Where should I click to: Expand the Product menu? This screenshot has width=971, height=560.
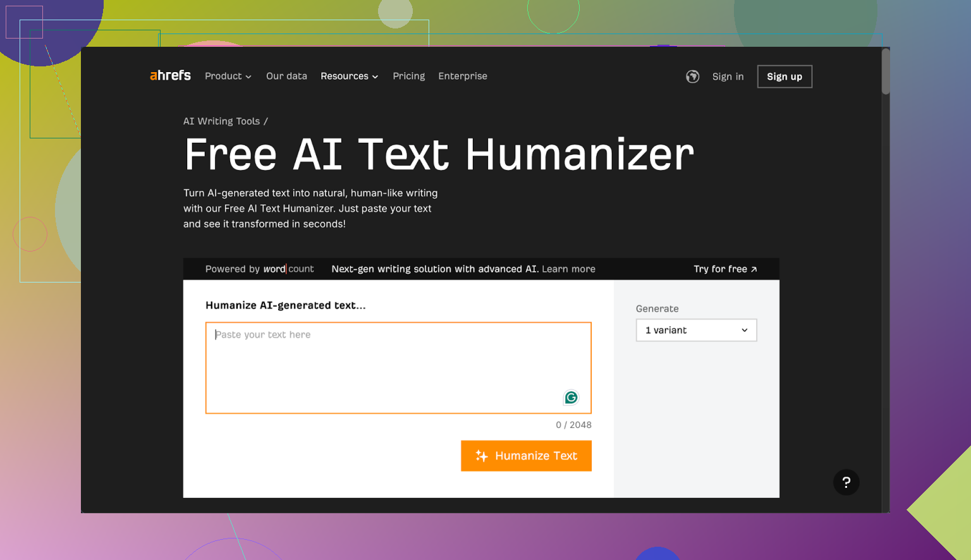click(228, 76)
